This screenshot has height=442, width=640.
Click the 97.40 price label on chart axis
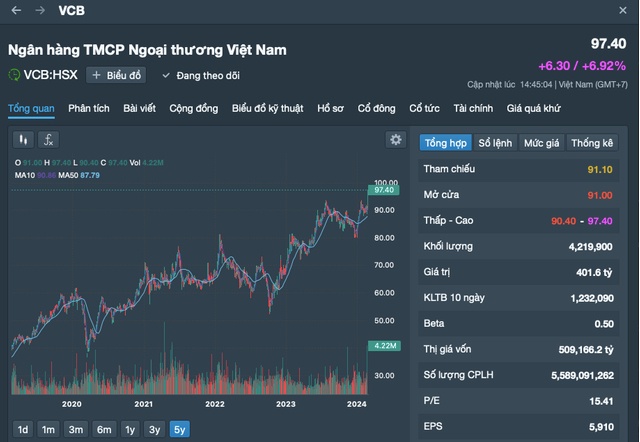[384, 190]
